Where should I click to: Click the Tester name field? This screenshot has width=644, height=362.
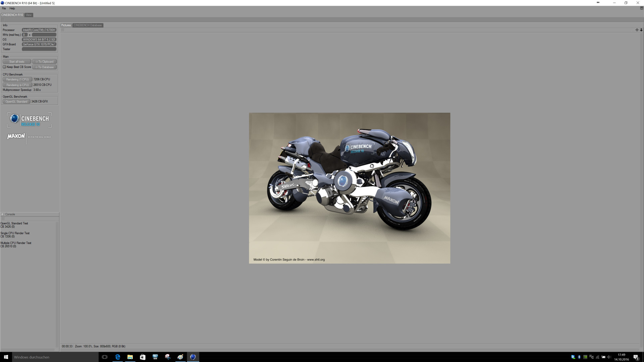[39, 49]
